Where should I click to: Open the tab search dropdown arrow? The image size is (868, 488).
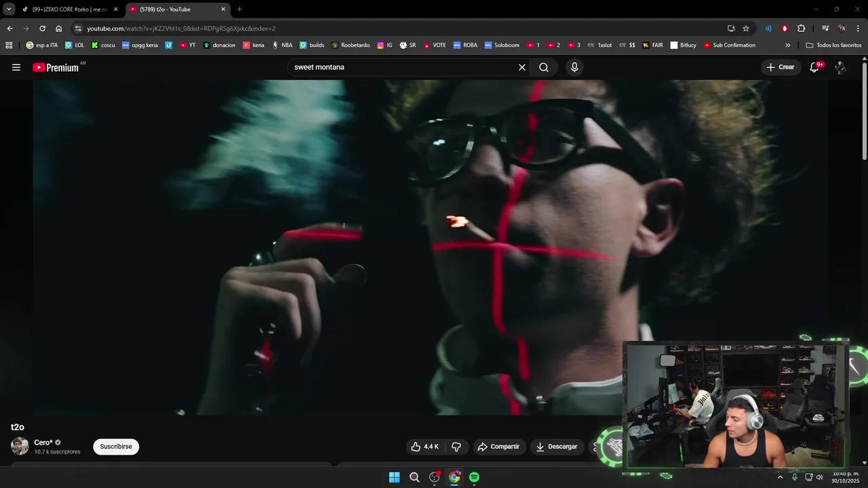tap(9, 9)
